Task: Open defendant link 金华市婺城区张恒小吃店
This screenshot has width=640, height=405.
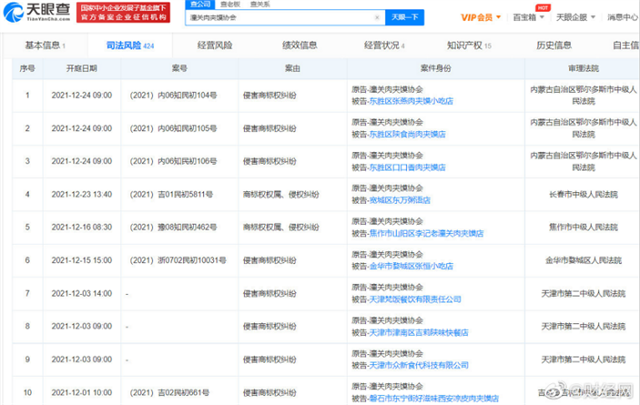Action: 411,266
